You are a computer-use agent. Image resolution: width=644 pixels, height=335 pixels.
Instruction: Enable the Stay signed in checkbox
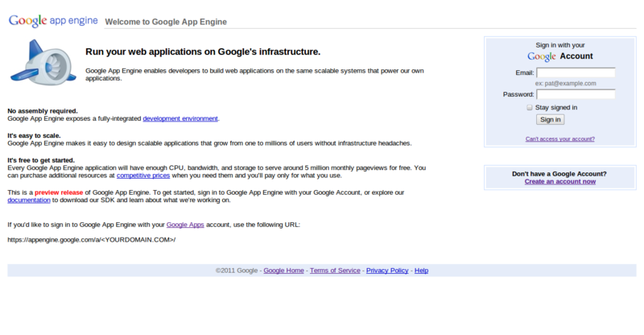coord(530,108)
